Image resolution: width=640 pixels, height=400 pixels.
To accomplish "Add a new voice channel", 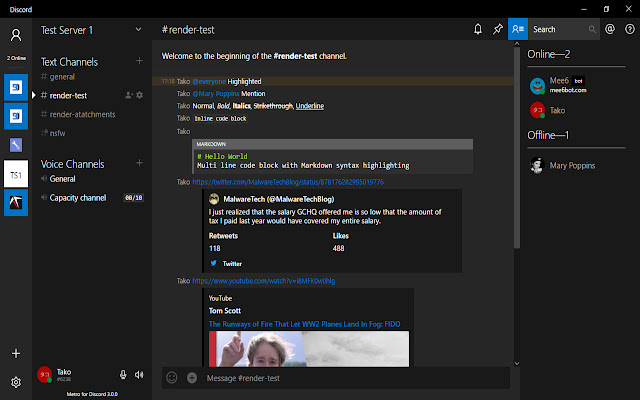I will point(139,163).
